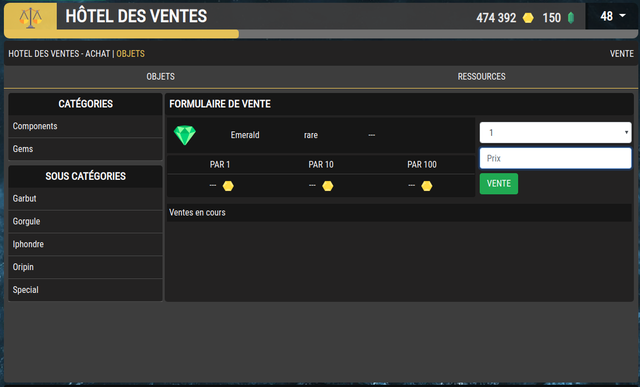Click the yellow experience progress bar

[122, 34]
